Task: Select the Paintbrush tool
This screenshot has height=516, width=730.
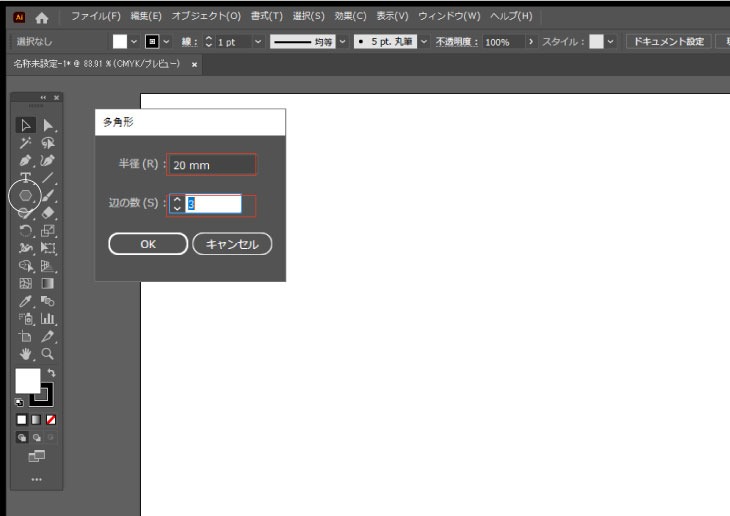Action: point(47,196)
